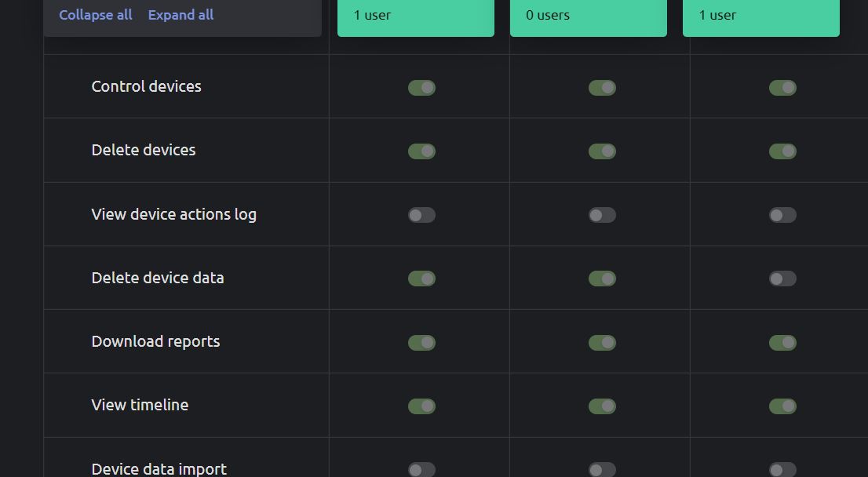Toggle Control devices in first role column

tap(421, 88)
